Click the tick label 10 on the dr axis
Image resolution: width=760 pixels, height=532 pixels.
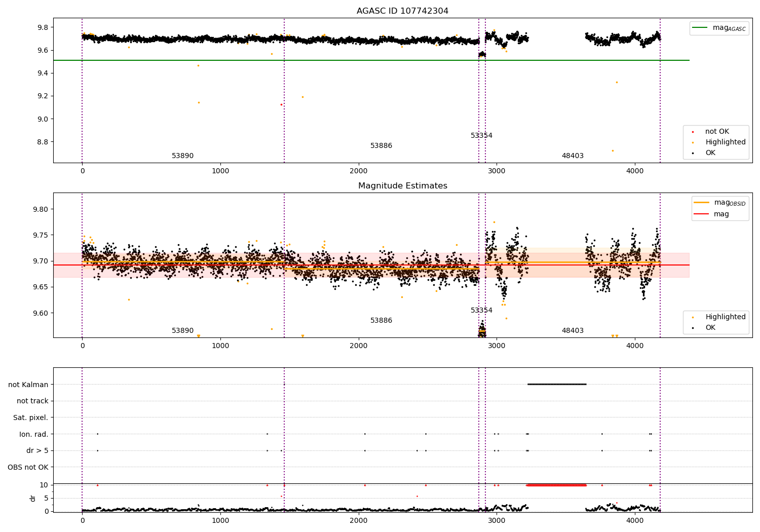44,485
